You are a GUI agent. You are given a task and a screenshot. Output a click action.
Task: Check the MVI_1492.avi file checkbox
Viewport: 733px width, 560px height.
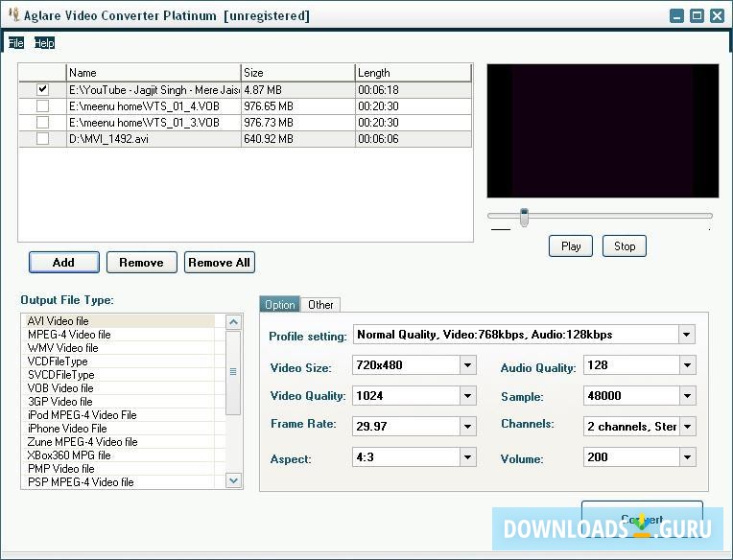point(42,139)
